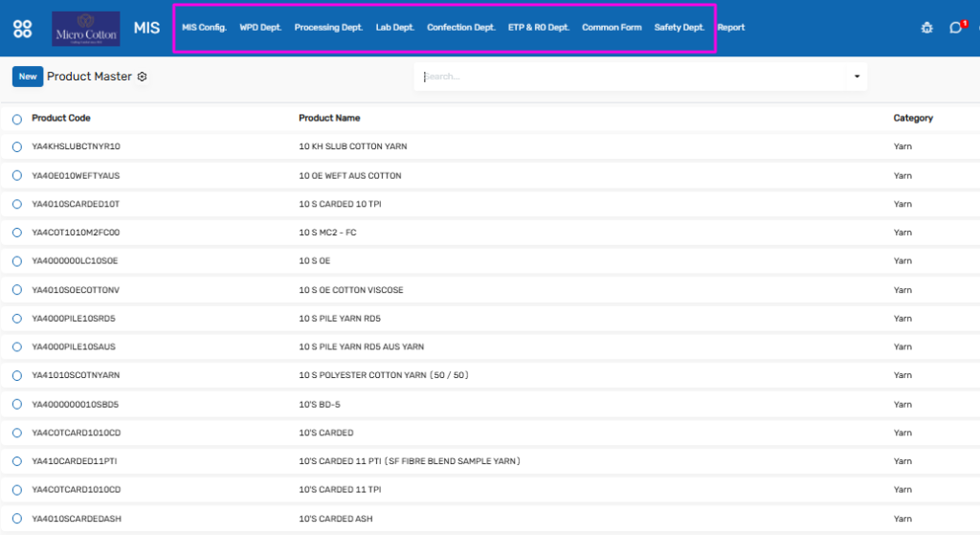Expand the Lab Dept. menu

pos(394,28)
